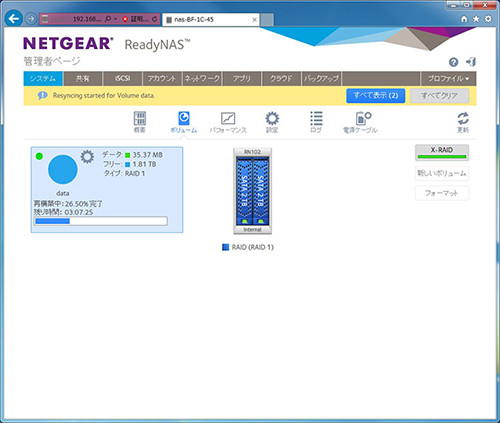Click the 'RAID 1' type value
500x423 pixels.
[135, 174]
